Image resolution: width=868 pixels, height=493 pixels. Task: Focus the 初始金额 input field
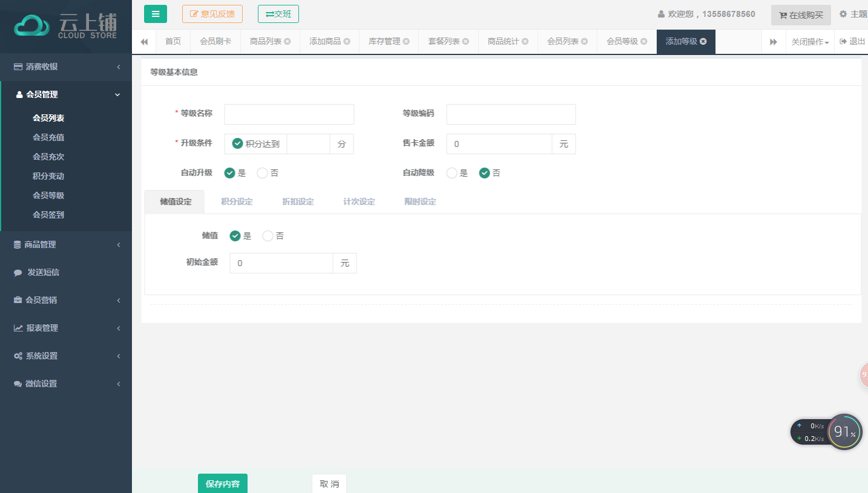click(x=281, y=263)
